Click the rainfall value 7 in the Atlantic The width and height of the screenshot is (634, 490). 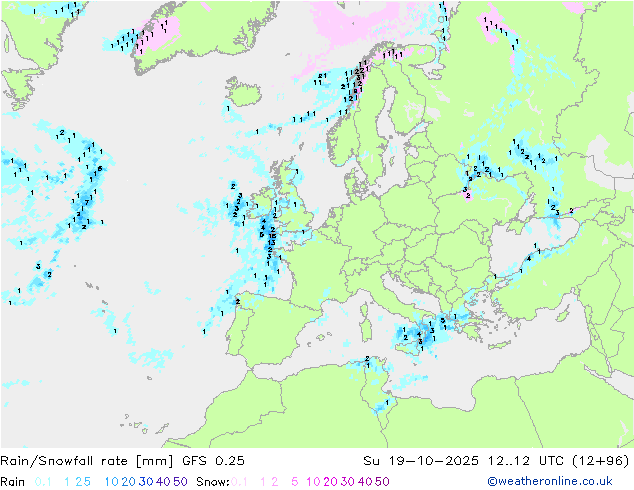[x=87, y=202]
